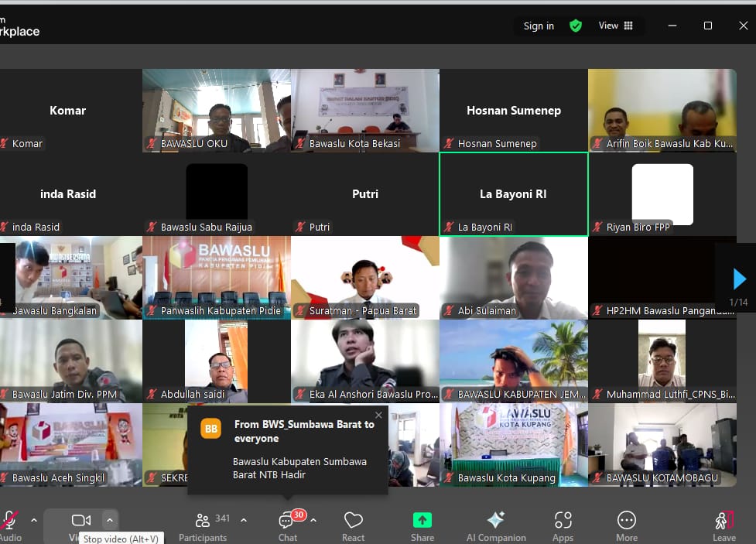
Task: Select La Bayoni RI's video tile
Action: click(x=513, y=193)
